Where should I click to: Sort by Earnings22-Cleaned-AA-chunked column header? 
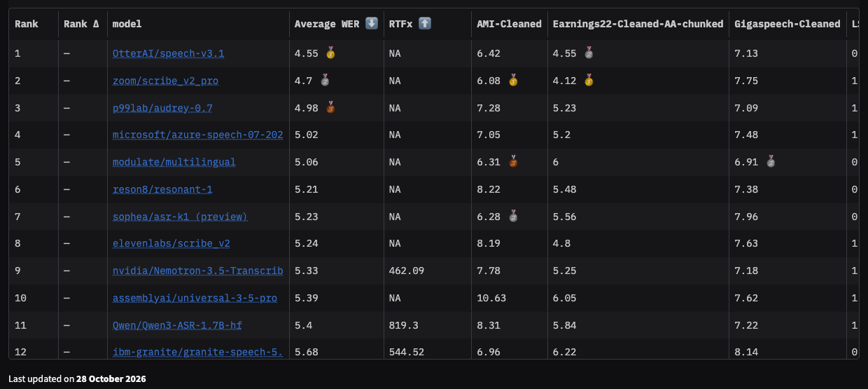click(x=638, y=24)
